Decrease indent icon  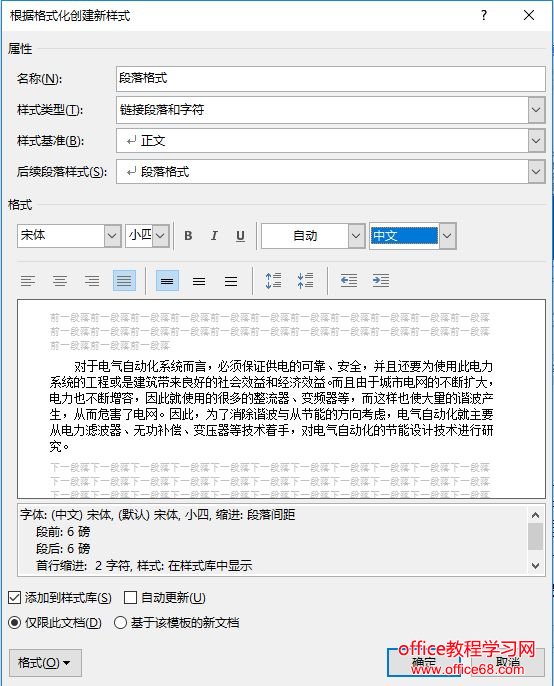349,280
